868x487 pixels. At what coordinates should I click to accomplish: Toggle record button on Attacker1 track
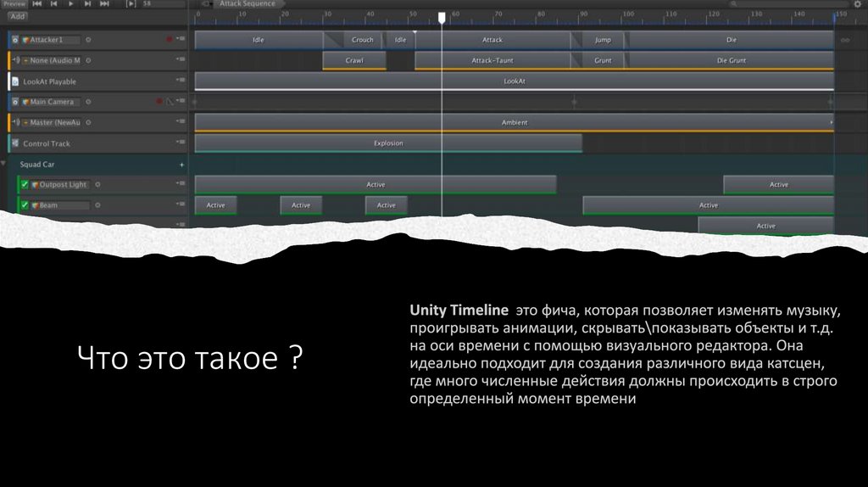coord(170,39)
